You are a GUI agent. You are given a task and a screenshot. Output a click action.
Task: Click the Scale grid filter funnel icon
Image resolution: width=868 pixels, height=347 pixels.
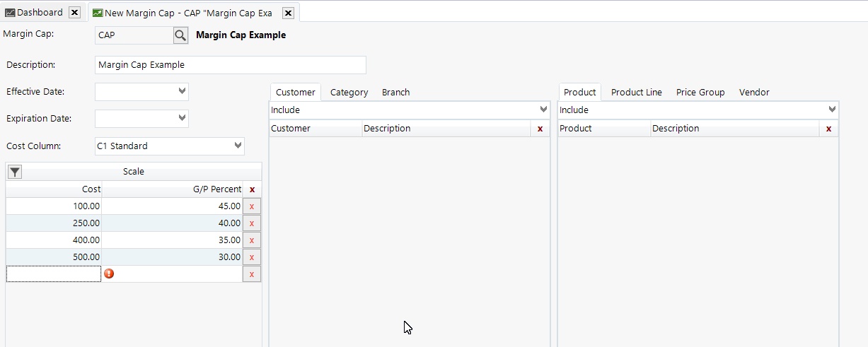pyautogui.click(x=15, y=172)
